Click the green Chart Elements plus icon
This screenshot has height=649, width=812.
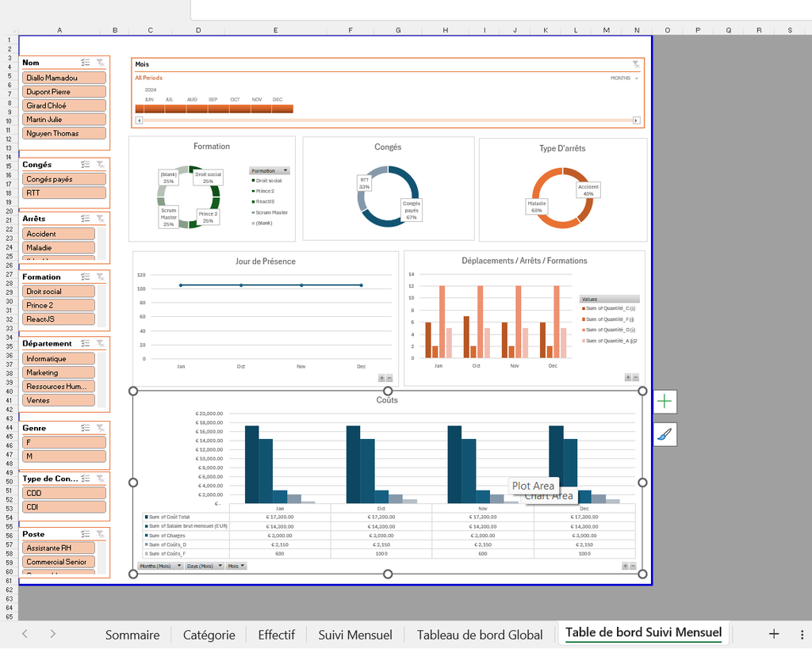(x=665, y=402)
